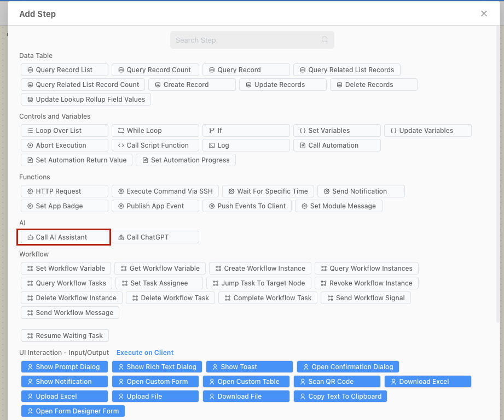Add the Send Notification step
The width and height of the screenshot is (504, 420).
[x=361, y=191]
